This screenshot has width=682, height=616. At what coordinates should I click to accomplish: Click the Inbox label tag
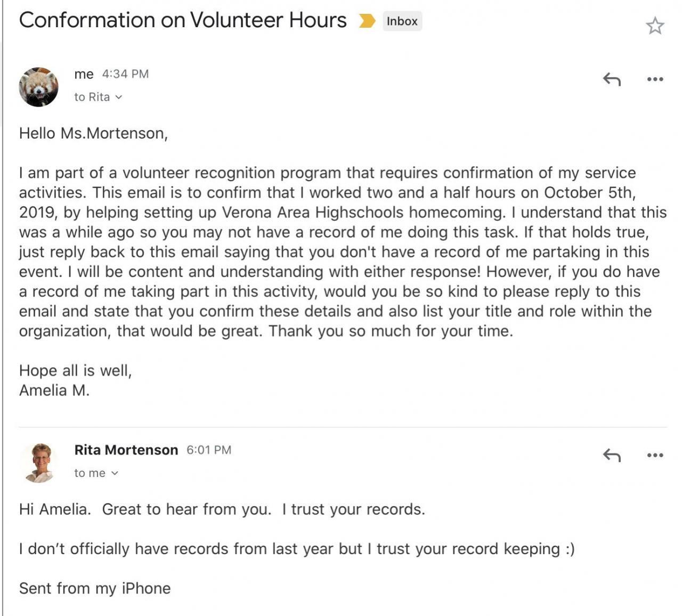[x=402, y=21]
